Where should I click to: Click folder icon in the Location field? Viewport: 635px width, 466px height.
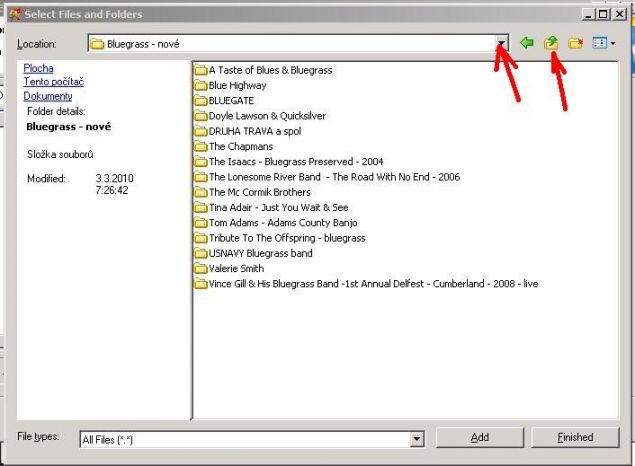[x=97, y=44]
